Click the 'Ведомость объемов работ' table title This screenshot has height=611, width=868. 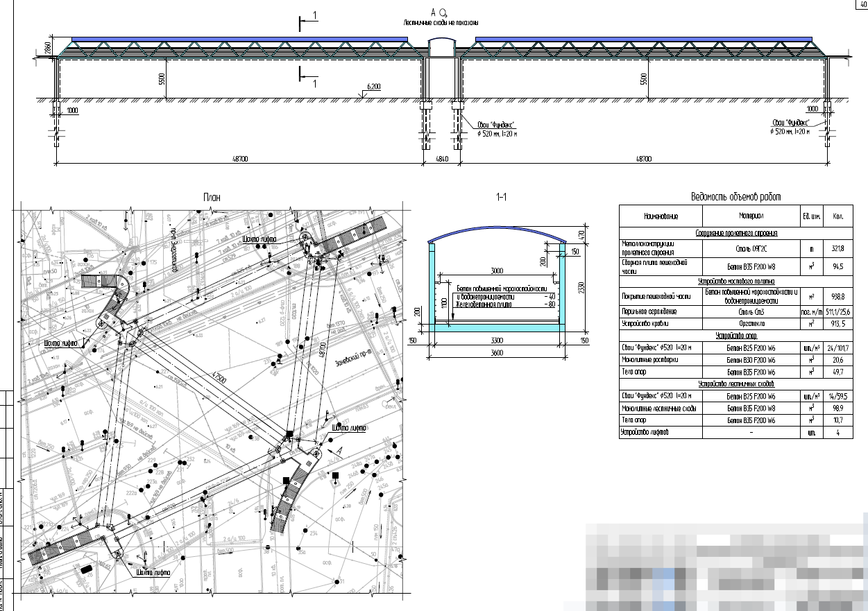tap(736, 196)
